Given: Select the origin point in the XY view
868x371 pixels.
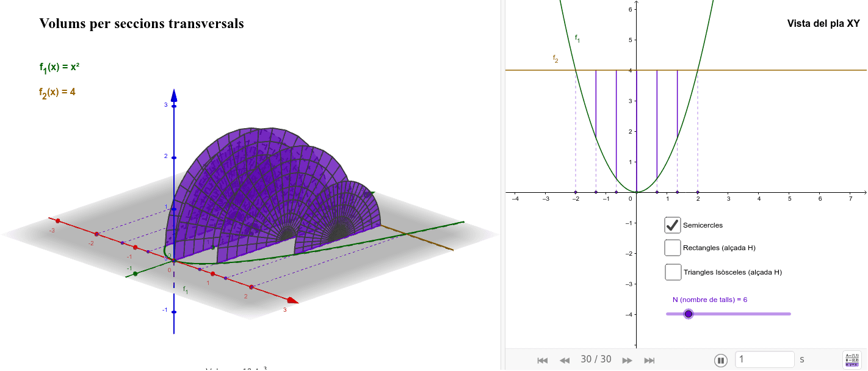Looking at the screenshot, I should [637, 192].
